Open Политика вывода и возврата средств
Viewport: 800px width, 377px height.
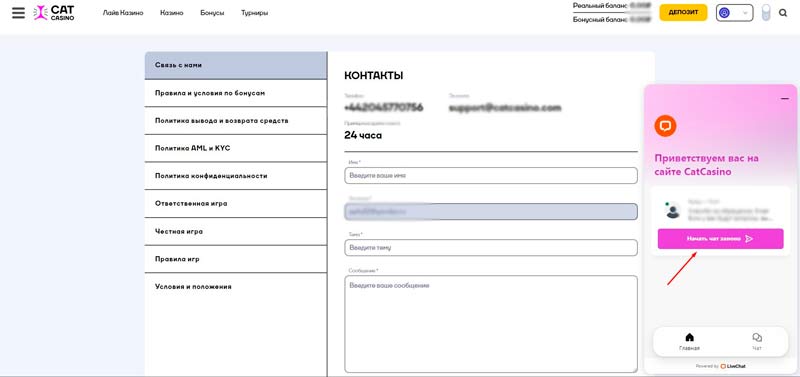point(236,121)
